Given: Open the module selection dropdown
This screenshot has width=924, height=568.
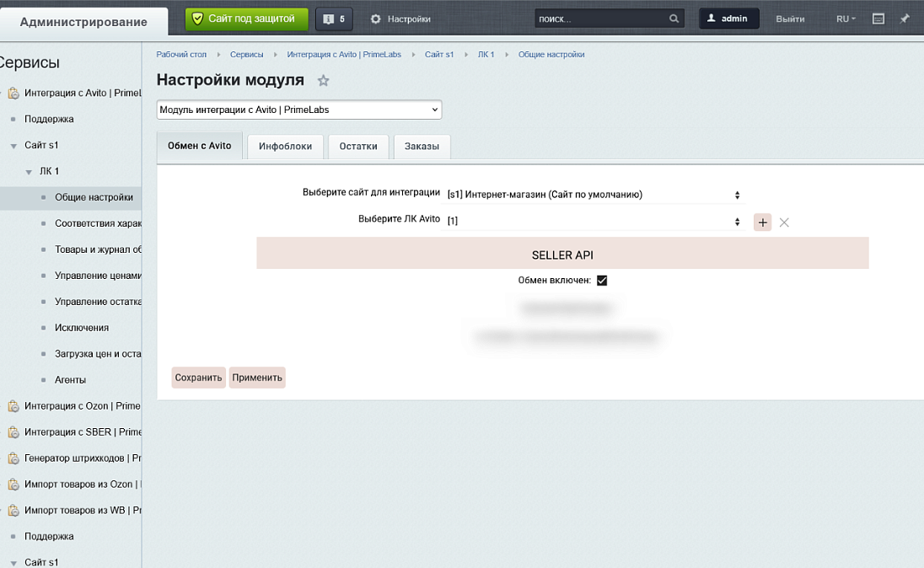Looking at the screenshot, I should (299, 110).
